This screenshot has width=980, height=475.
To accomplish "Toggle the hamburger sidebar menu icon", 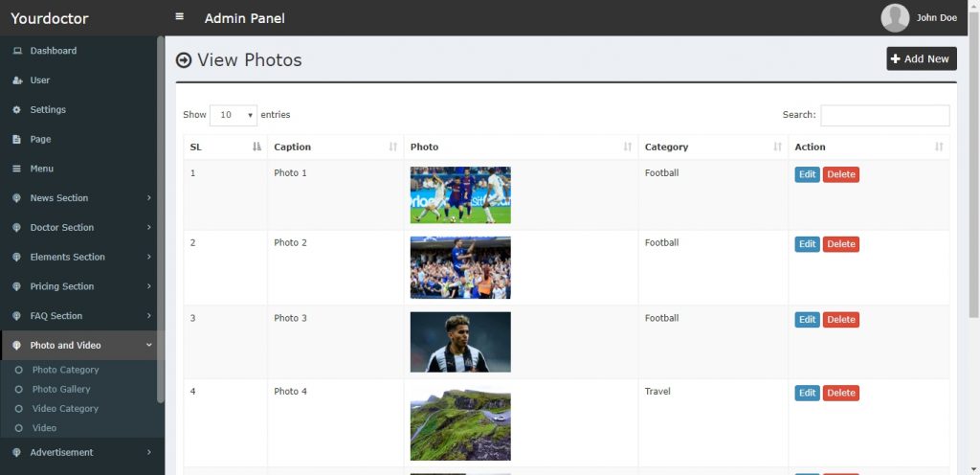I will [x=179, y=17].
